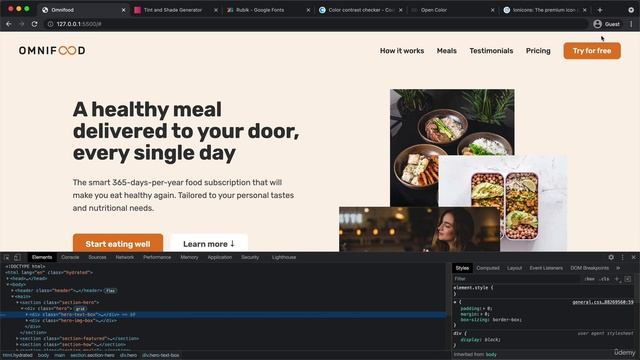
Task: Close the DevTools panel
Action: point(633,257)
